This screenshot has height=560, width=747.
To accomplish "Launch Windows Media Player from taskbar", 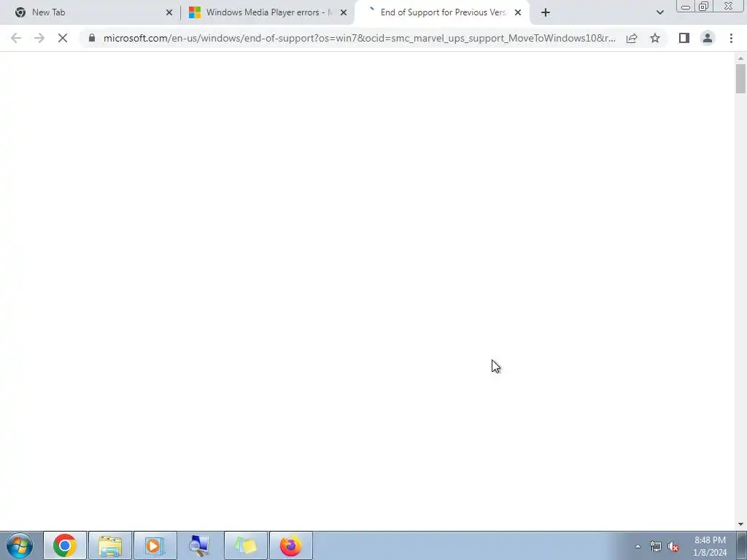I will (x=155, y=545).
